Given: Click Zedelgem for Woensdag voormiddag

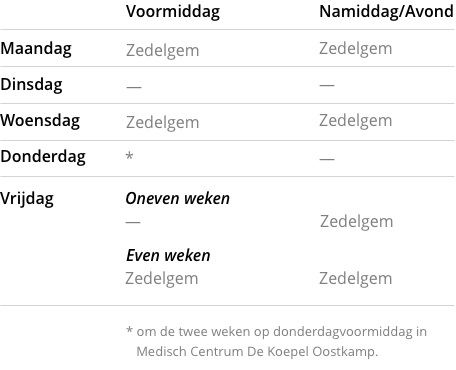Looking at the screenshot, I should [162, 123].
